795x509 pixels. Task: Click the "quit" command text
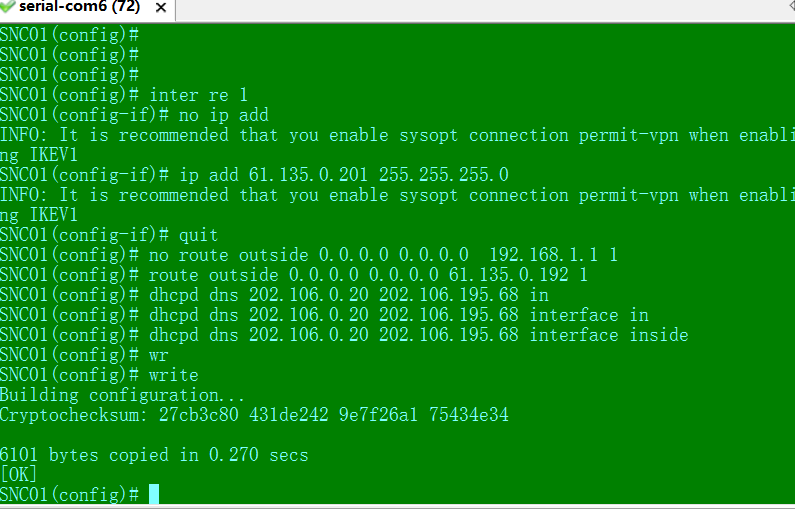point(198,235)
